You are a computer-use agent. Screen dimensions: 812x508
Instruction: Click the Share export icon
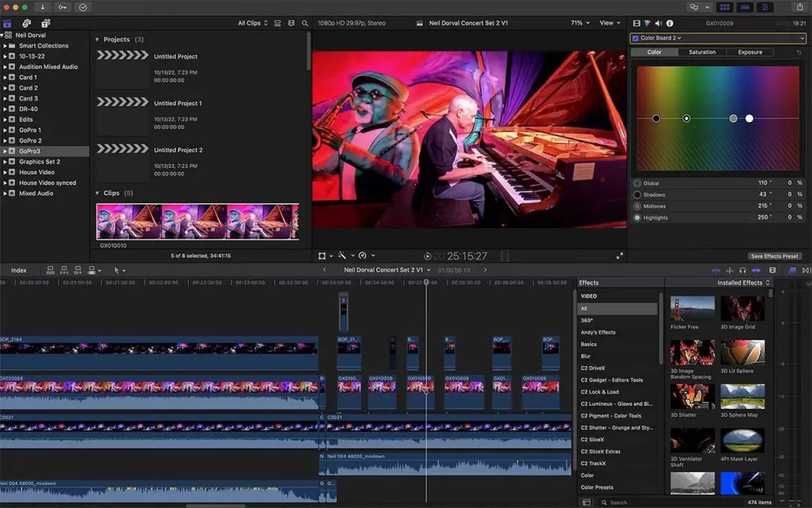coord(800,7)
